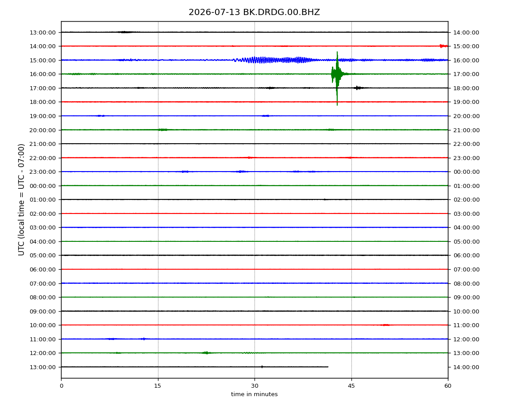Screen dimensions: 509x420
Task: Click the blue oscillating wave on 15:00:00 trace
Action: click(274, 60)
